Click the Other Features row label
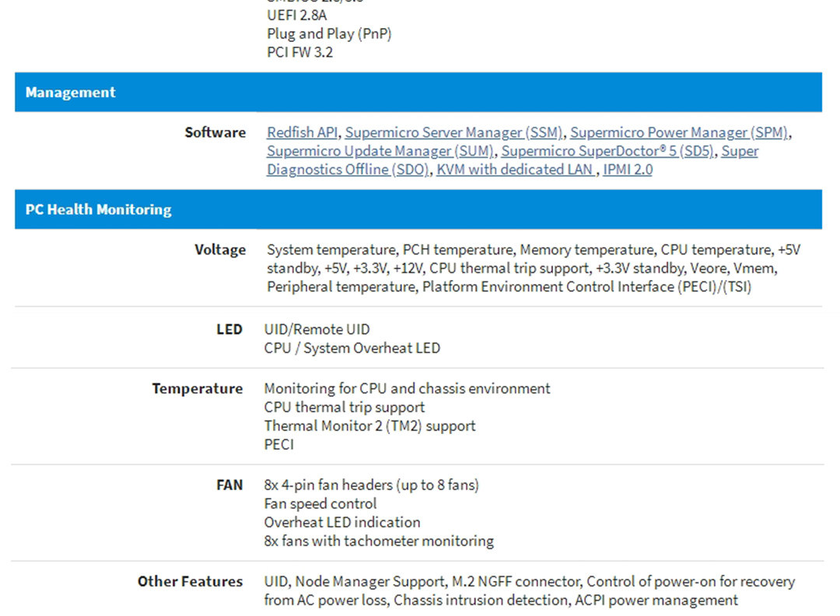The width and height of the screenshot is (840, 616). [191, 581]
